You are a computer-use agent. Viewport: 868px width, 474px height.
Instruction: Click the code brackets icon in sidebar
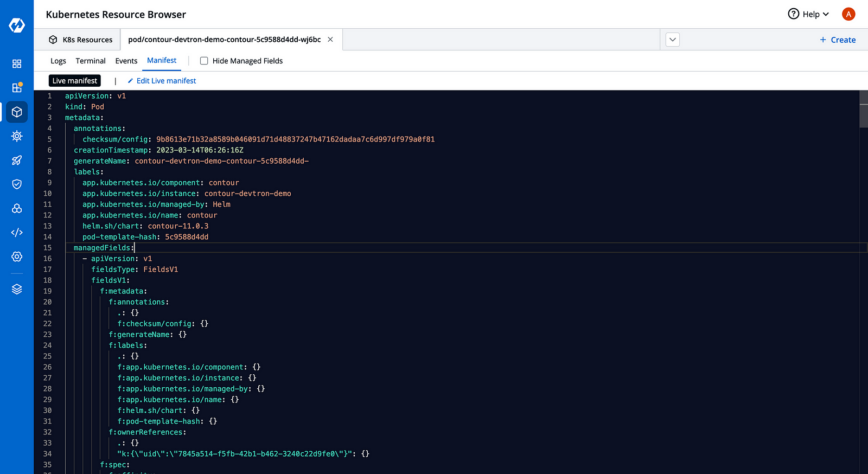pos(17,233)
